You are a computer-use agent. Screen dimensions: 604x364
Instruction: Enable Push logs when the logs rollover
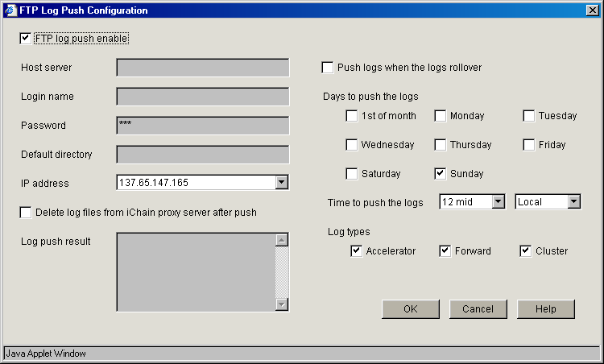pos(328,68)
